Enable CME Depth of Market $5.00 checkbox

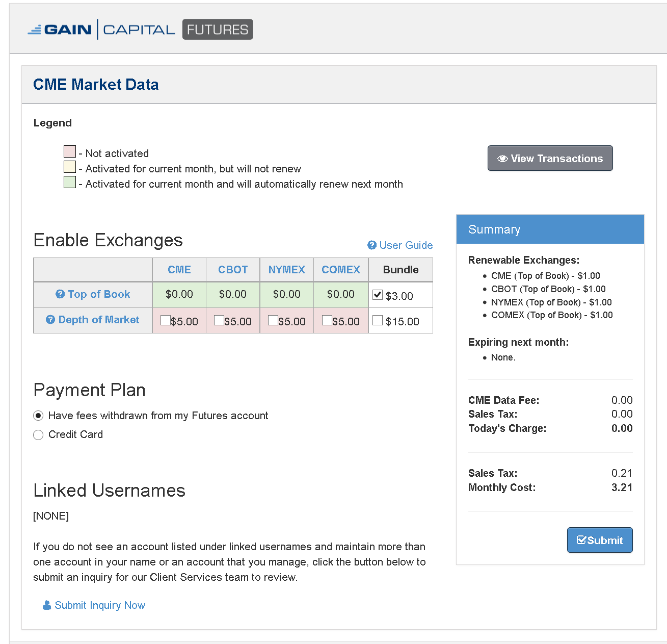click(166, 320)
